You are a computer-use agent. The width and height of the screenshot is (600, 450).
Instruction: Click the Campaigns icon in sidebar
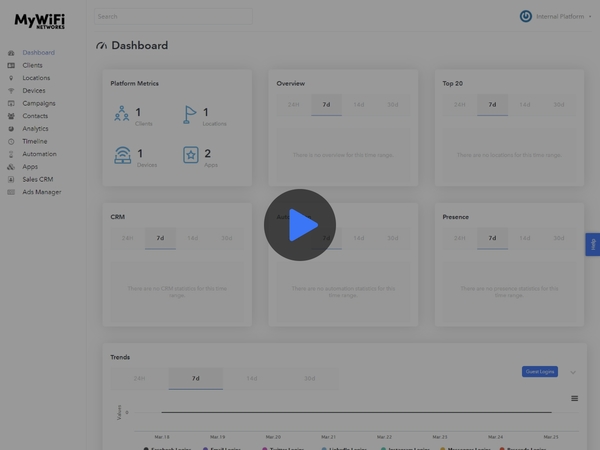pyautogui.click(x=11, y=103)
